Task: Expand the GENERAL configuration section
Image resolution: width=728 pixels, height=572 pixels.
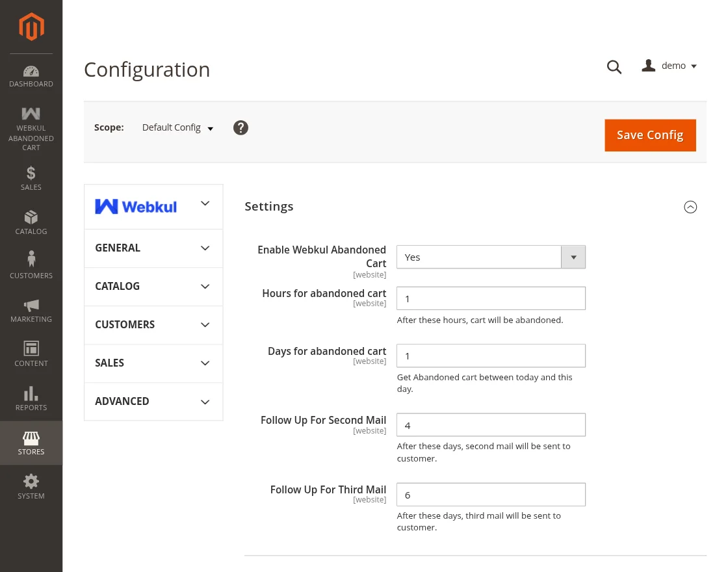Action: 153,248
